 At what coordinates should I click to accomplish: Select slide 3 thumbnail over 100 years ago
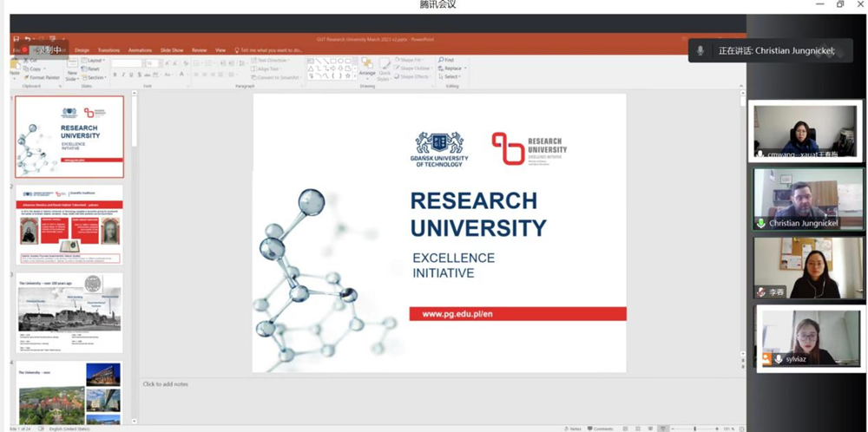[x=69, y=312]
